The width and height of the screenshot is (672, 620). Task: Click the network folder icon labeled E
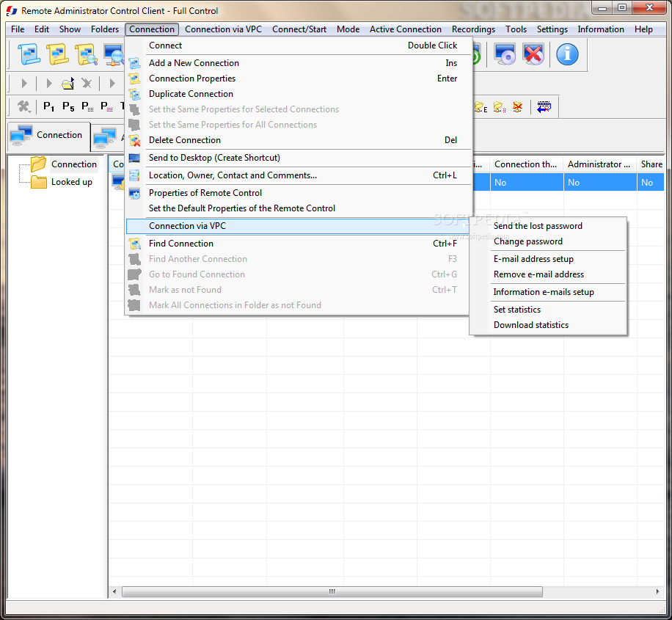481,107
